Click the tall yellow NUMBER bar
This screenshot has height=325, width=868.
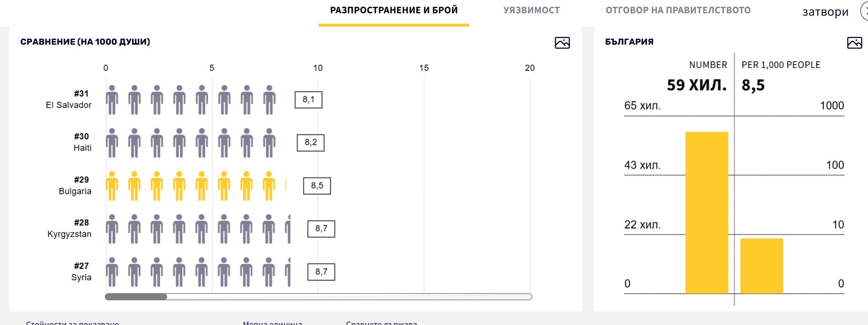pos(707,212)
